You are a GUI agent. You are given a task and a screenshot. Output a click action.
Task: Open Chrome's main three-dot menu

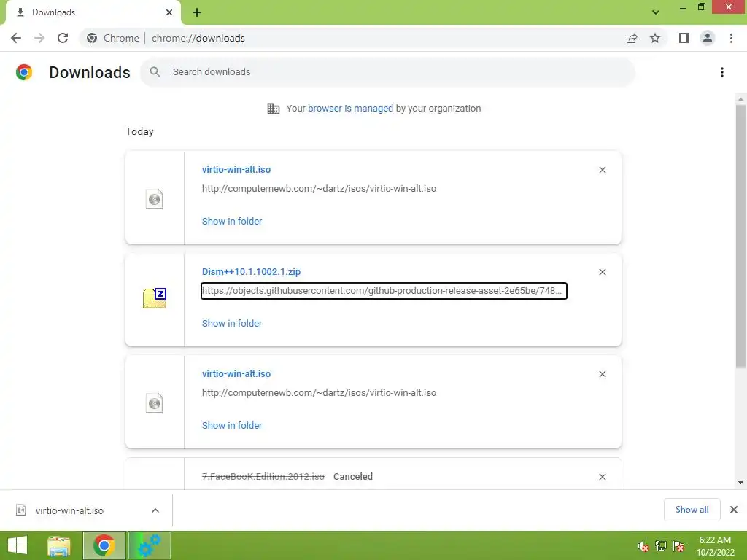point(731,38)
